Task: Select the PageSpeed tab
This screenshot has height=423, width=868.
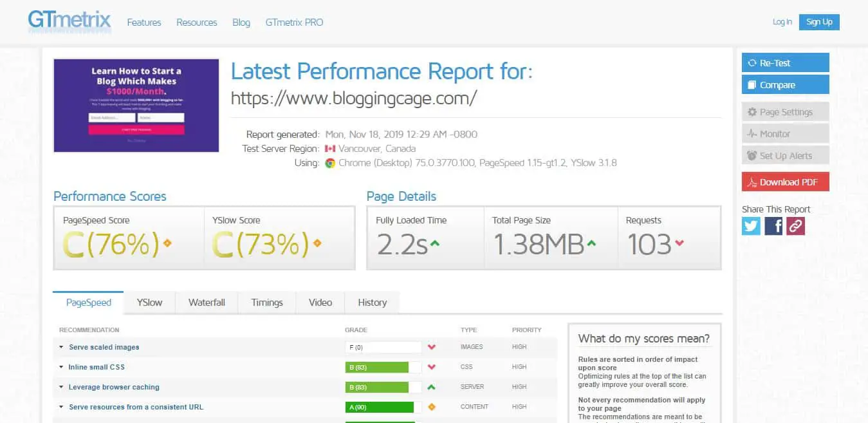Action: click(x=89, y=302)
